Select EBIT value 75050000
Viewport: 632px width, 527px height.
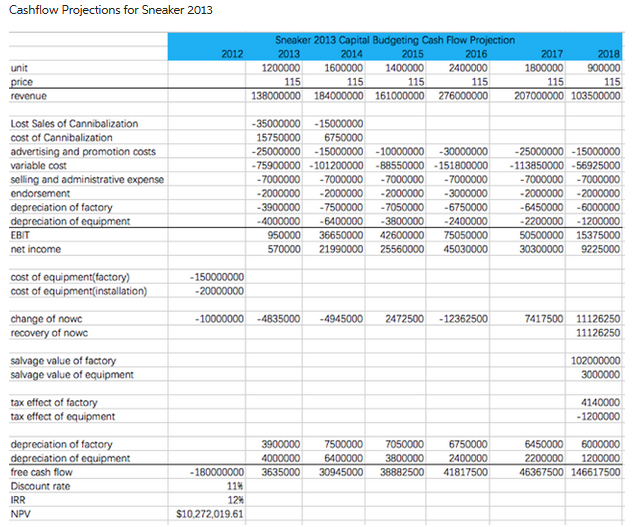click(466, 235)
